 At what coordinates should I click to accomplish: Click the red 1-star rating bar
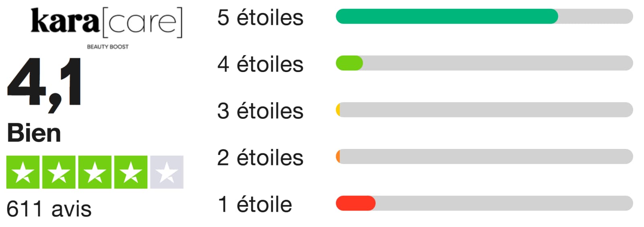click(355, 203)
